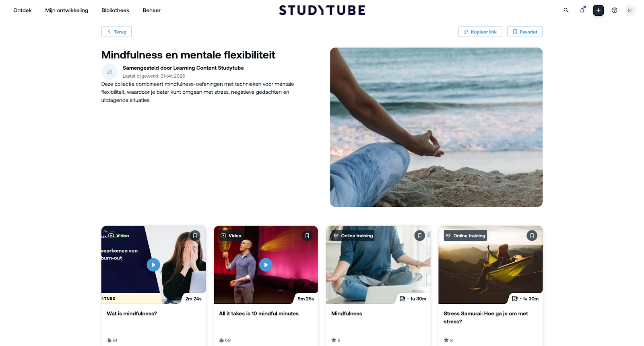Open the search magnifier icon
Viewport: 644px width, 346px height.
pyautogui.click(x=566, y=10)
